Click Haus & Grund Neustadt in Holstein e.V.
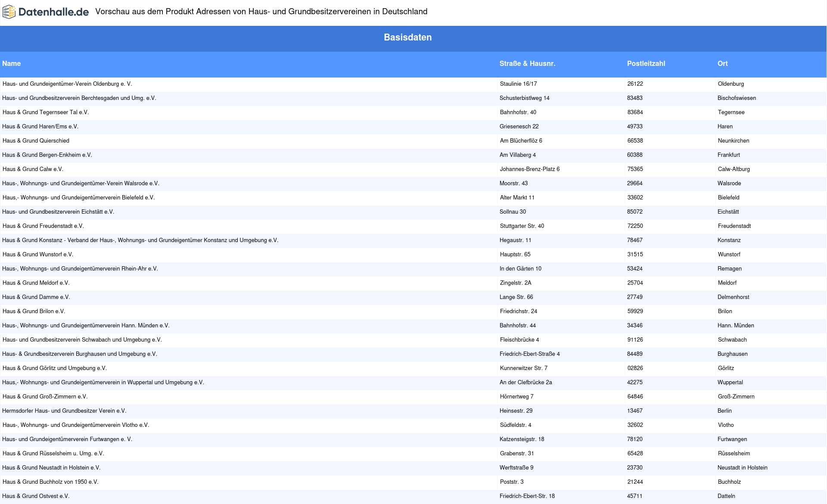Viewport: 827px width, 504px height. [x=51, y=468]
